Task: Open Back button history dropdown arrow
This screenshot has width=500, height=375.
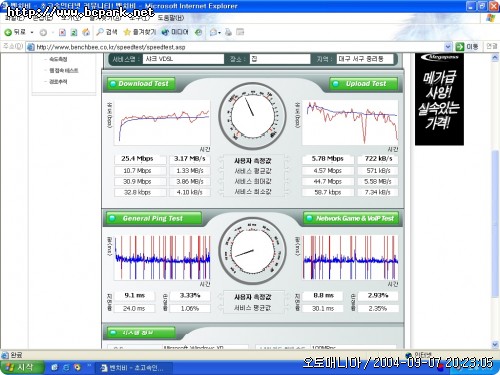Action: [32, 32]
